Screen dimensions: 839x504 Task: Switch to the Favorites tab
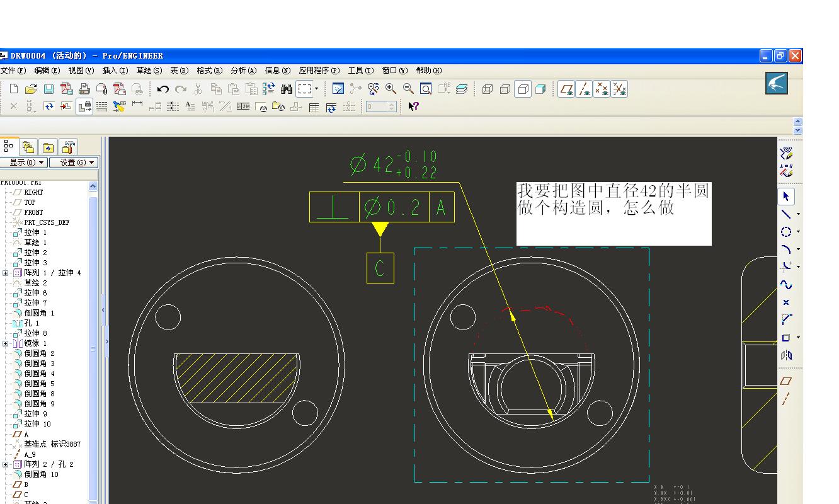(x=48, y=147)
